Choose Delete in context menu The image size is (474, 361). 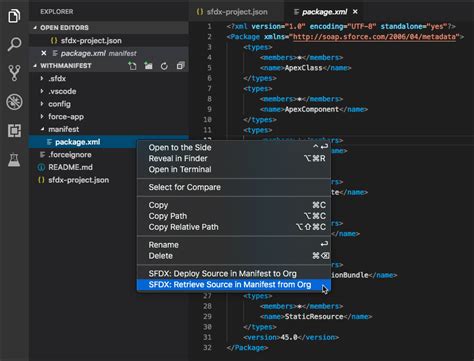pos(234,256)
